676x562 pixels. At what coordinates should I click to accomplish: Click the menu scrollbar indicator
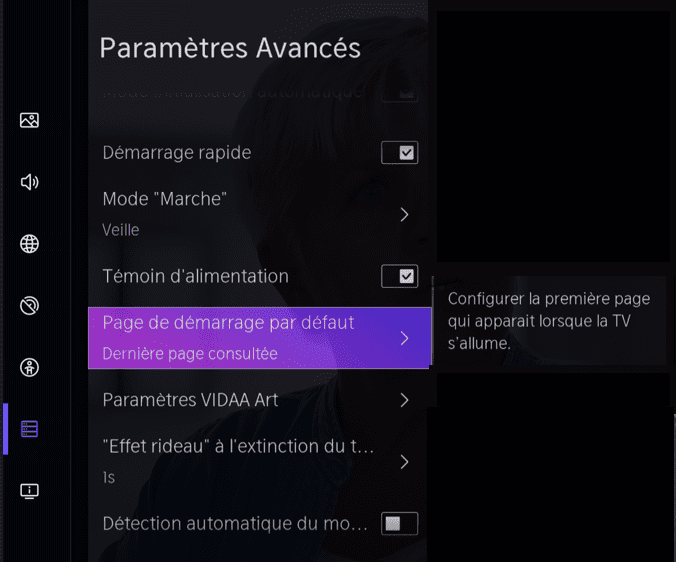click(432, 322)
